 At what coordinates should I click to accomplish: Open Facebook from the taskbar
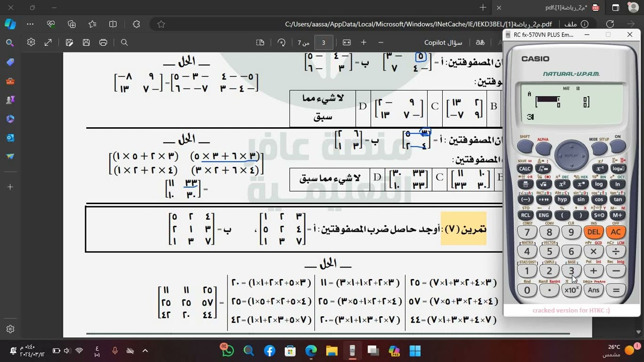tap(269, 350)
